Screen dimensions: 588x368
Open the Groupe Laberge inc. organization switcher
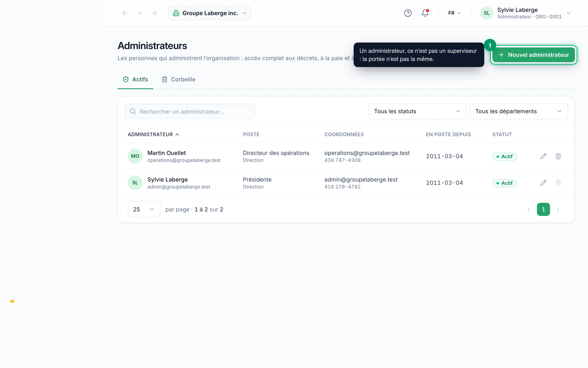(209, 13)
